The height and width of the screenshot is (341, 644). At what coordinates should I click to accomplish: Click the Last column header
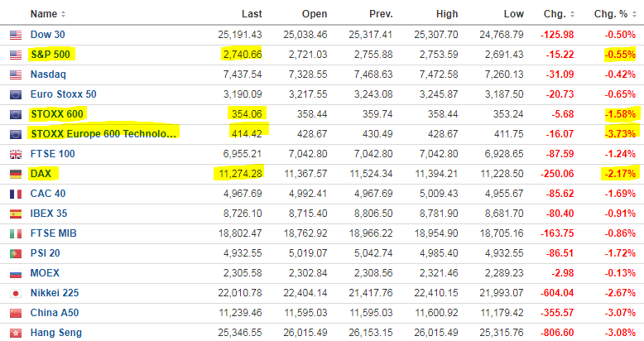click(x=251, y=14)
